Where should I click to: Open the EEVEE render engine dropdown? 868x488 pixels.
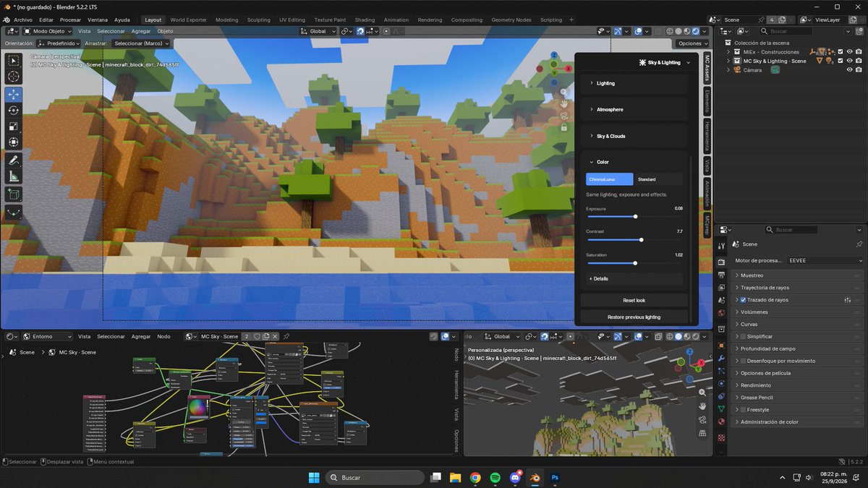point(825,260)
